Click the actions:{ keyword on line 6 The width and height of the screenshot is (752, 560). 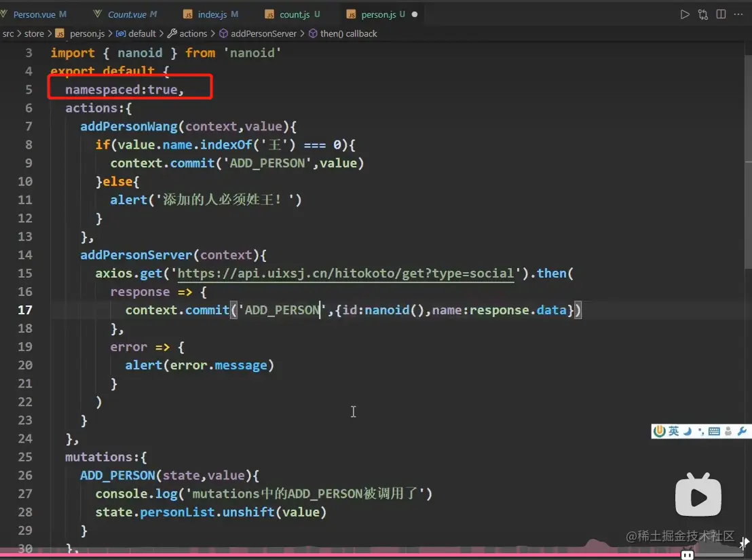(x=98, y=109)
